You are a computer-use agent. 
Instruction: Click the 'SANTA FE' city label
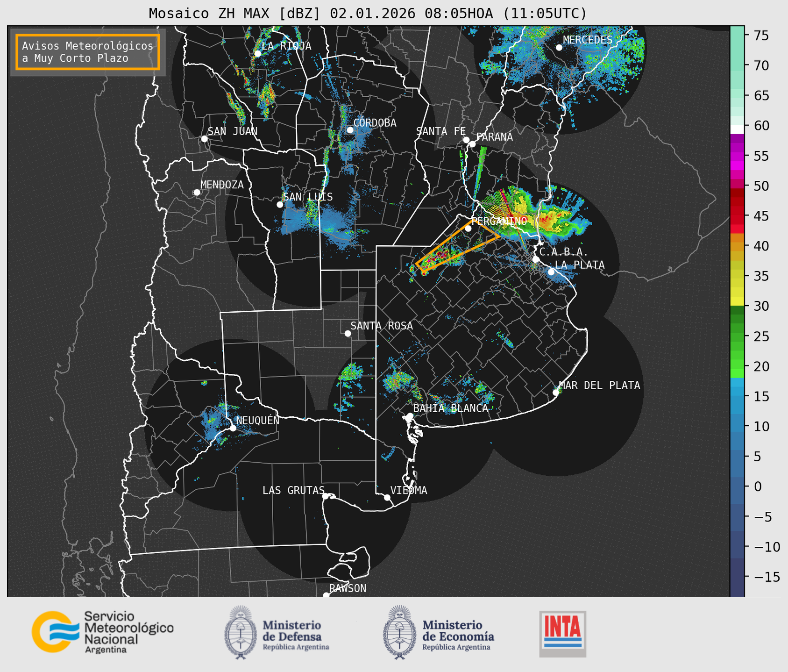pyautogui.click(x=441, y=132)
